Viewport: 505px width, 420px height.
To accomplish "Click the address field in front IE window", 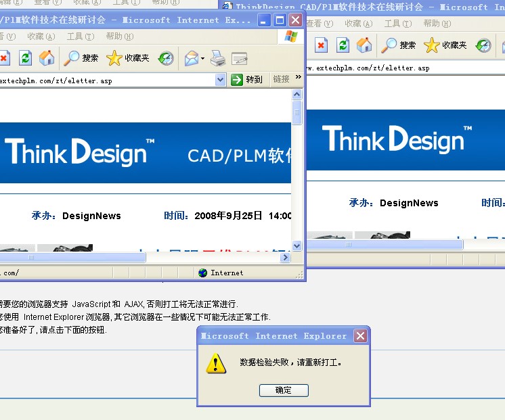I will click(107, 80).
